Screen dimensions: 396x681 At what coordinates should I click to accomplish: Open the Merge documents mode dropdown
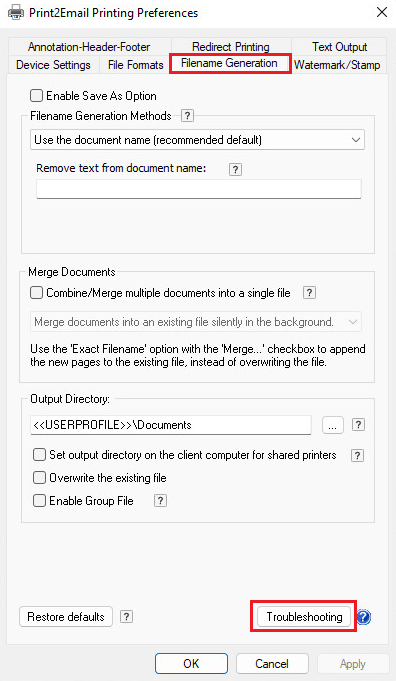(196, 322)
